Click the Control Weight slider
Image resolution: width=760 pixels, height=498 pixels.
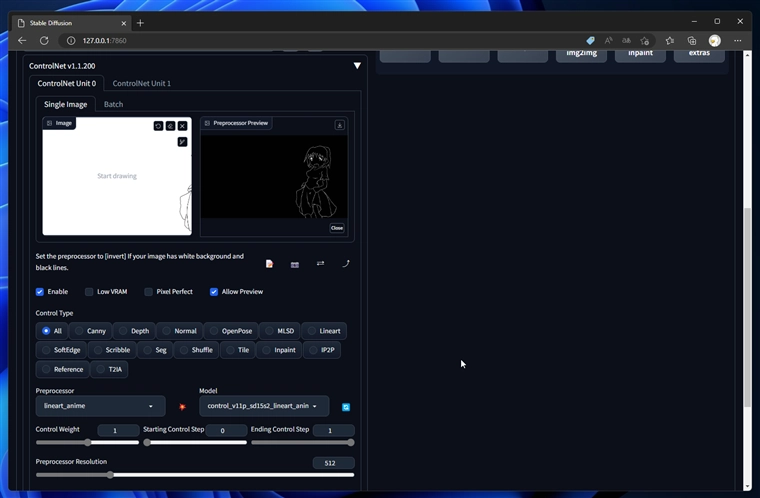[x=88, y=442]
